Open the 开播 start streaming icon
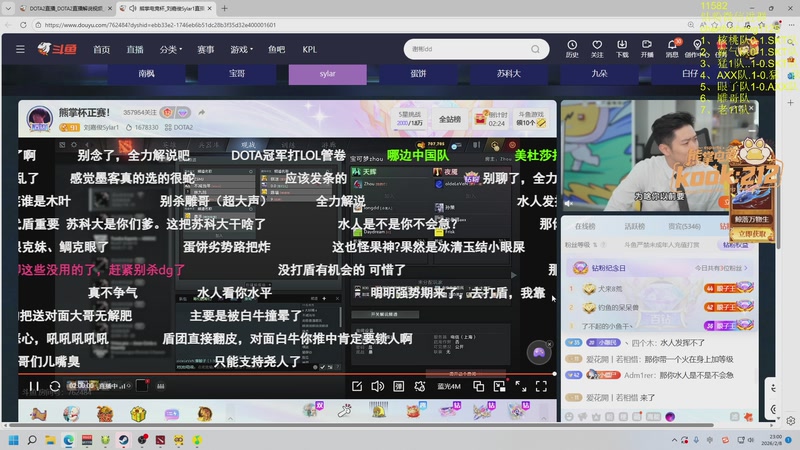Viewport: 800px width, 450px height. (647, 49)
